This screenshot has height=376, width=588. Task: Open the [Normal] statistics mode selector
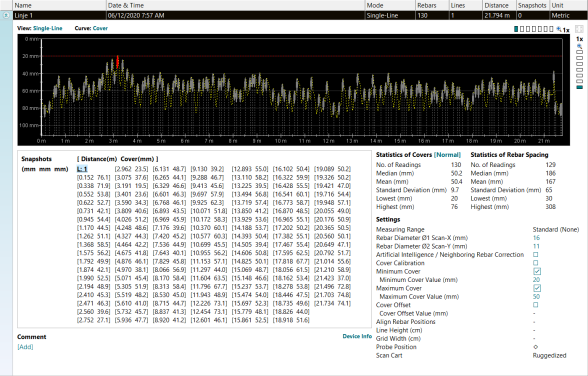tap(447, 155)
